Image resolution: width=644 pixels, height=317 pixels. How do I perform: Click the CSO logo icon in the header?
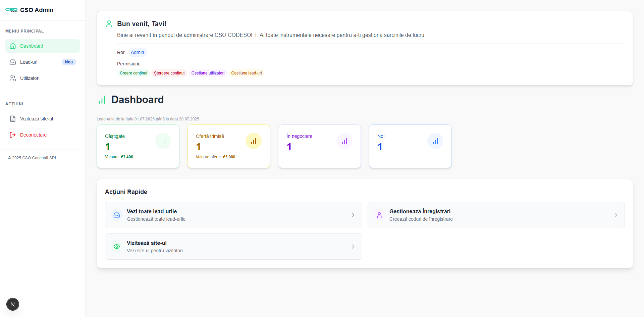(11, 10)
